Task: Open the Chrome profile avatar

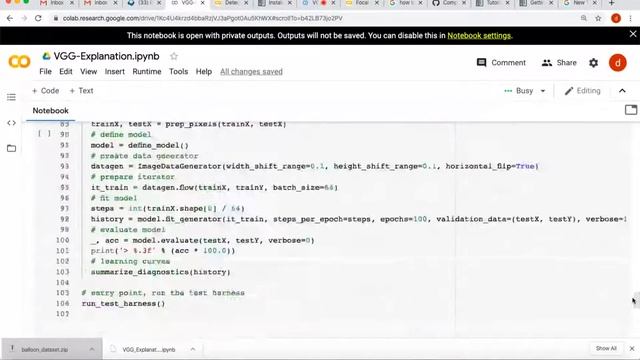Action: coord(616,18)
